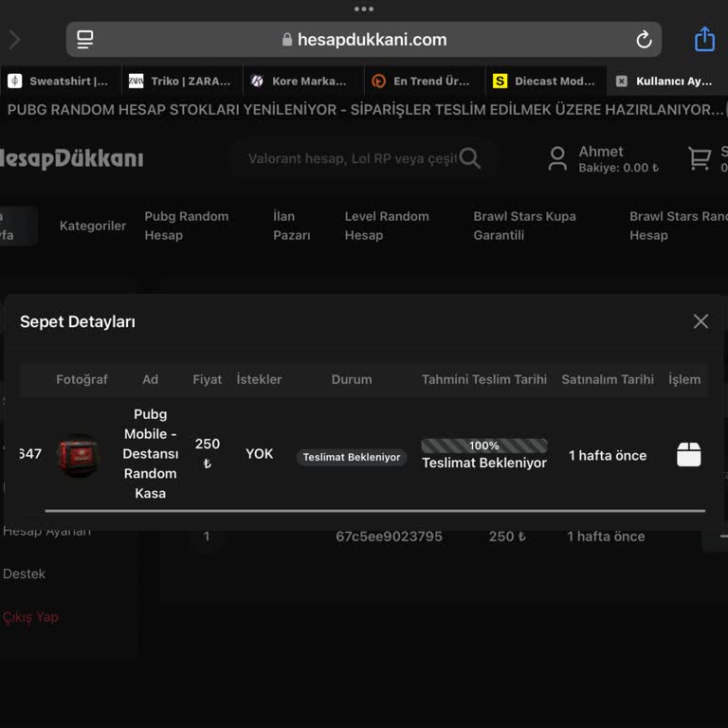728x728 pixels.
Task: Click the dialog's horizontal scrollbar
Action: (x=374, y=511)
